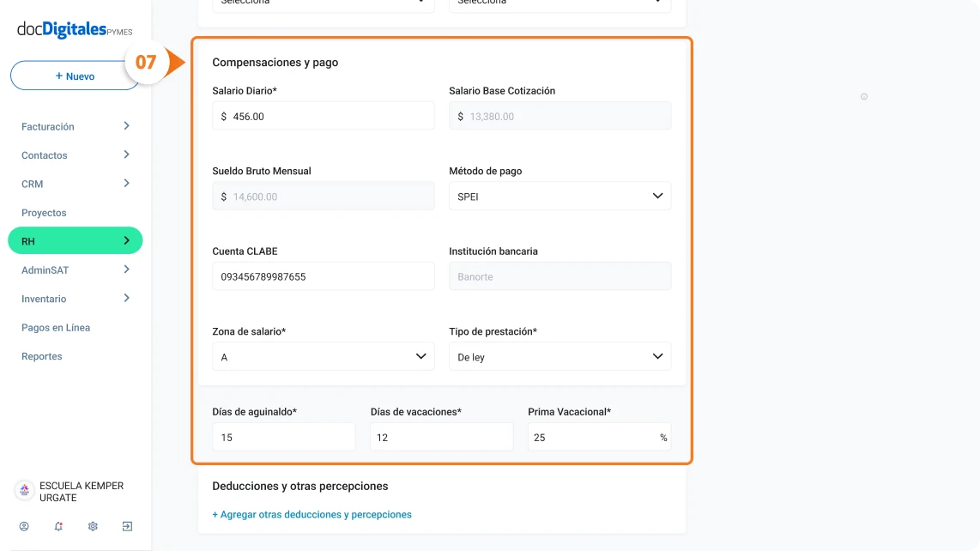980x551 pixels.
Task: Click the Salario Diario input field
Action: 324,116
